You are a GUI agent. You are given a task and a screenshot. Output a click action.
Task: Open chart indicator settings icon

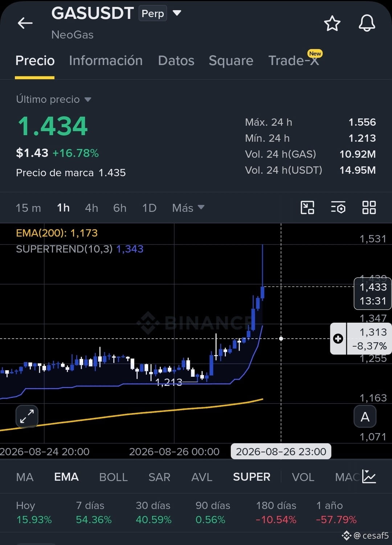338,207
